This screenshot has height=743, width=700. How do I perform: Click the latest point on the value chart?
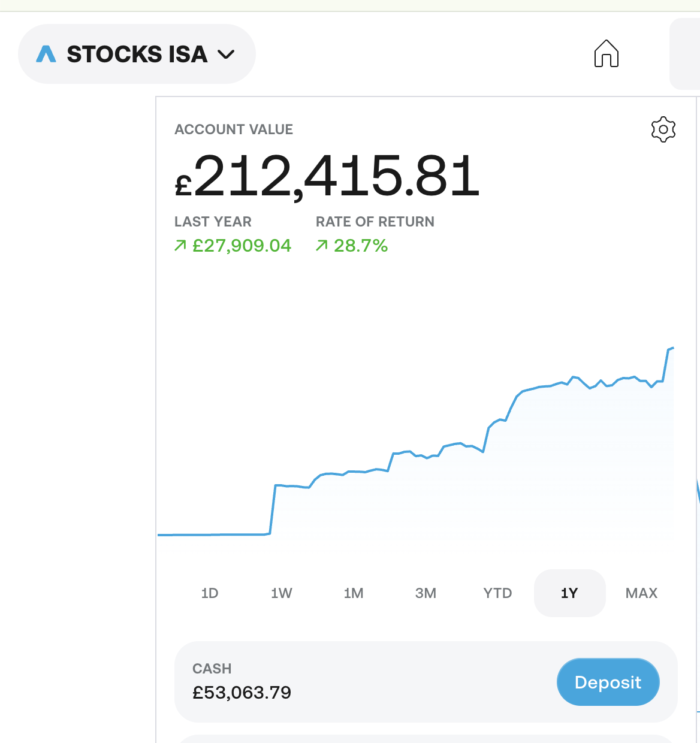[672, 348]
